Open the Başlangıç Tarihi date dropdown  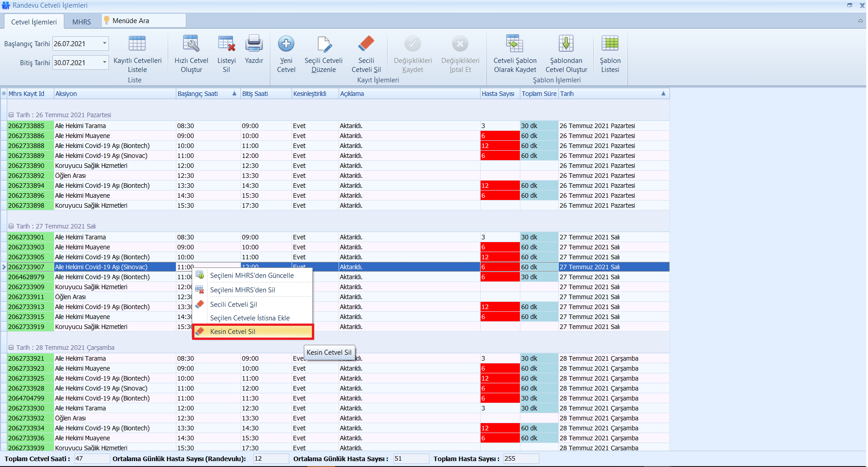[x=104, y=43]
